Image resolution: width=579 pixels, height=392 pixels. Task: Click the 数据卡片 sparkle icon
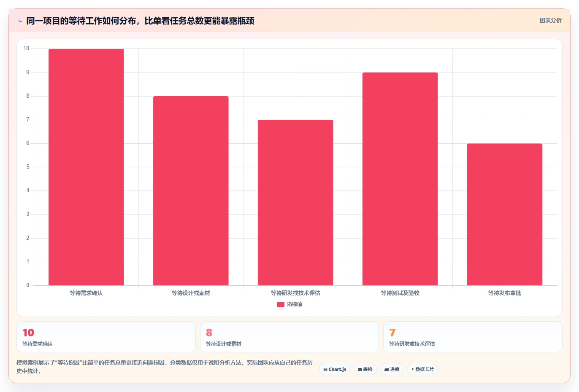point(412,369)
